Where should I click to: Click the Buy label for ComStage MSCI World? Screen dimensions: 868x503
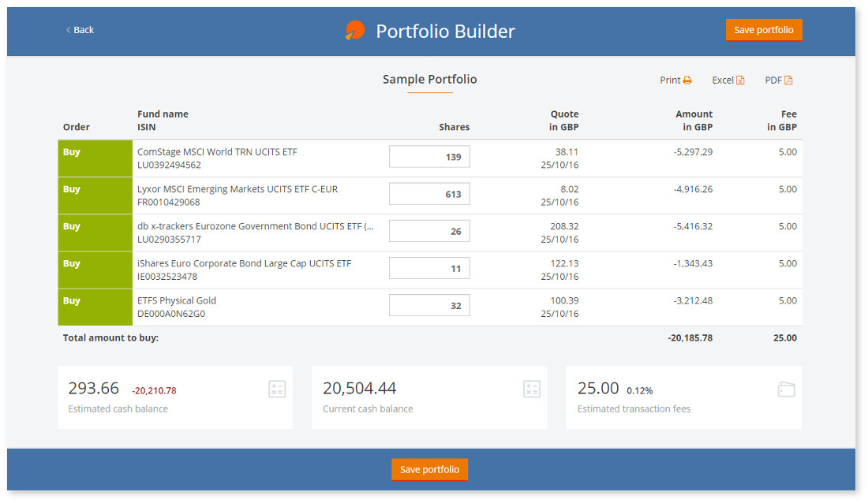pos(72,152)
